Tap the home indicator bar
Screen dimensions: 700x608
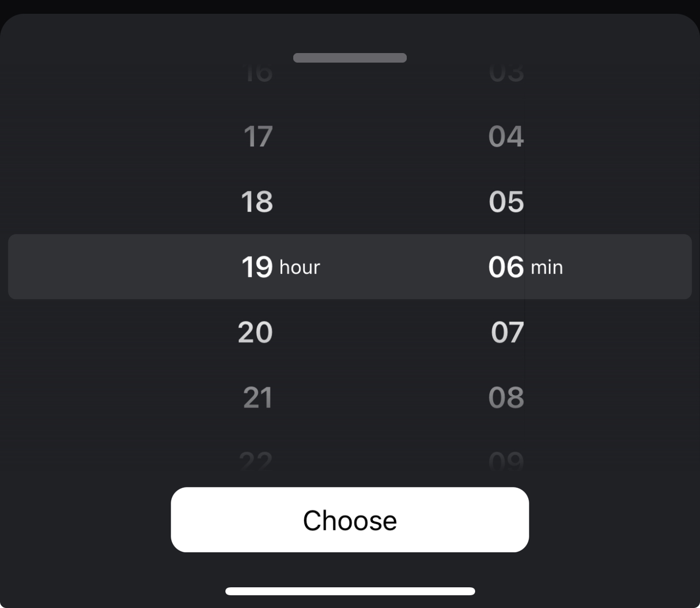point(350,591)
